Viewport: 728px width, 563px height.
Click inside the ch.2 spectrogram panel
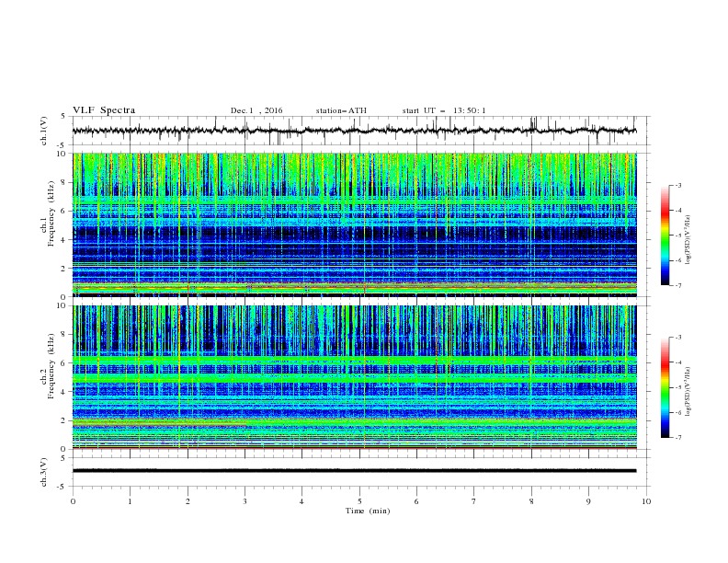coord(354,377)
